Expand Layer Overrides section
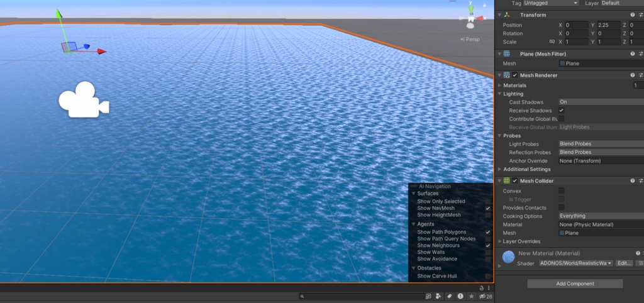Viewport: 644px width, 303px height. [x=500, y=241]
